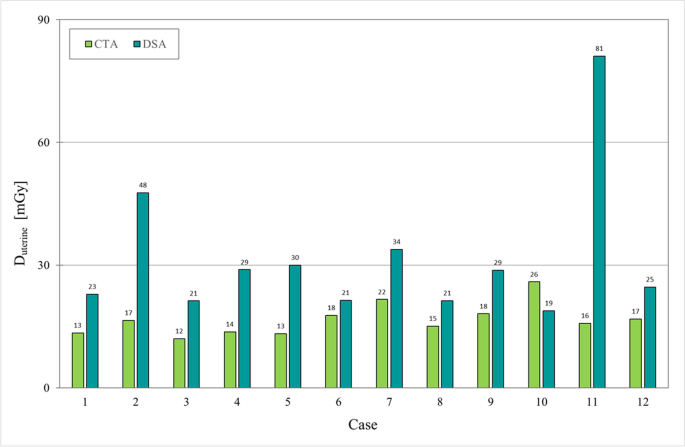The height and width of the screenshot is (447, 685).
Task: Click x-axis category label 8
Action: pyautogui.click(x=440, y=402)
